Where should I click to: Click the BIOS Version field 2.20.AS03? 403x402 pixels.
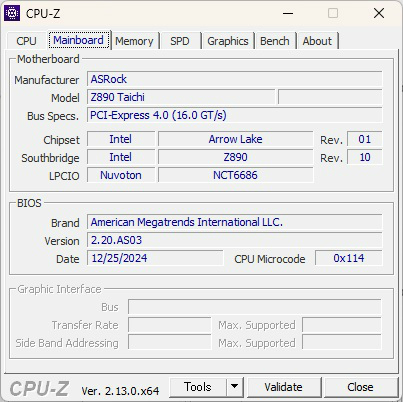pyautogui.click(x=235, y=240)
